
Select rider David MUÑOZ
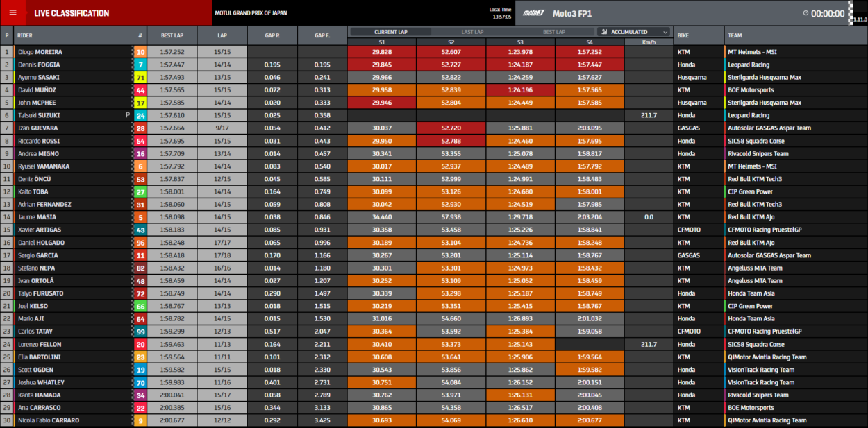pyautogui.click(x=37, y=90)
